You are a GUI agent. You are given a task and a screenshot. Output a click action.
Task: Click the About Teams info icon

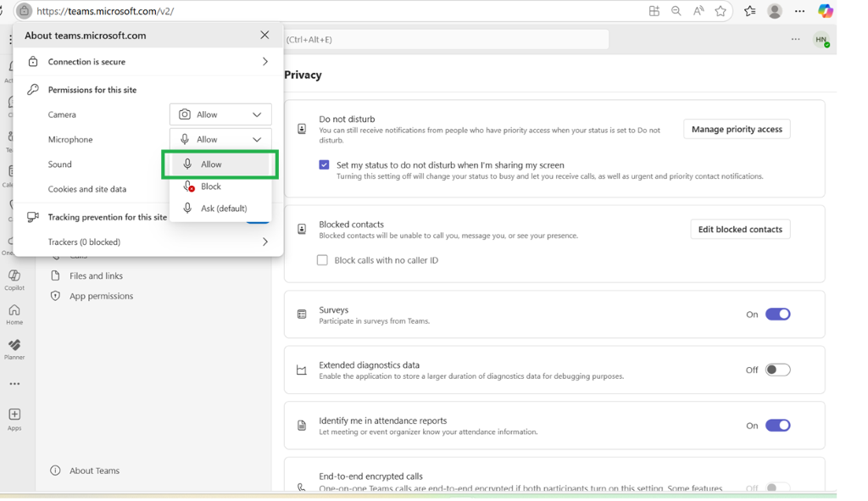click(x=55, y=470)
